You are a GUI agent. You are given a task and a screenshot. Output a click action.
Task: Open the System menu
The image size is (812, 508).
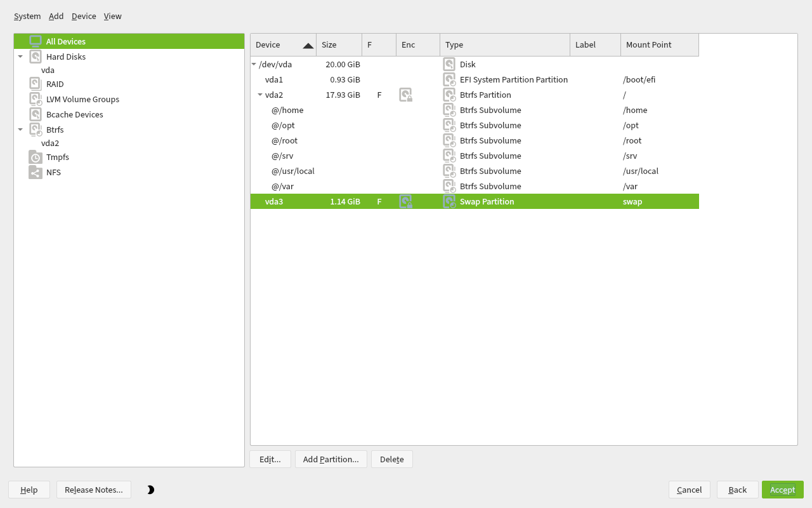27,16
